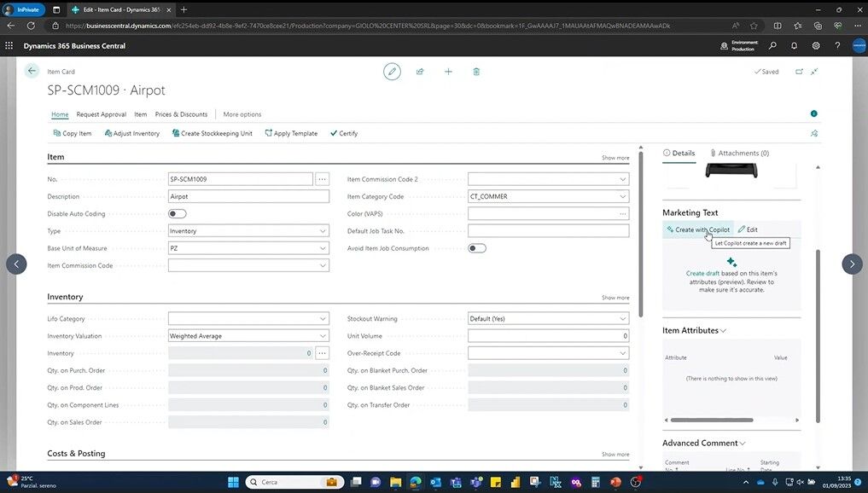Click Show more in Costs & Posting
The width and height of the screenshot is (868, 493).
point(615,455)
